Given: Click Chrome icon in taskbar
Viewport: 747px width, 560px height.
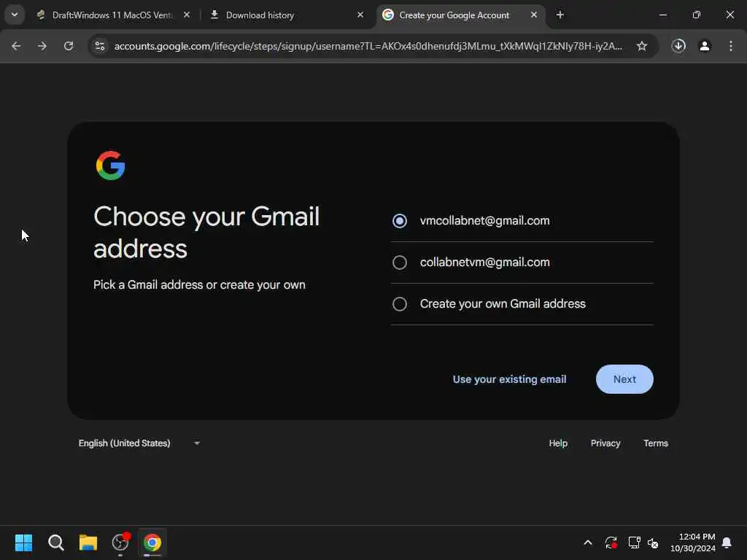Looking at the screenshot, I should click(x=152, y=542).
